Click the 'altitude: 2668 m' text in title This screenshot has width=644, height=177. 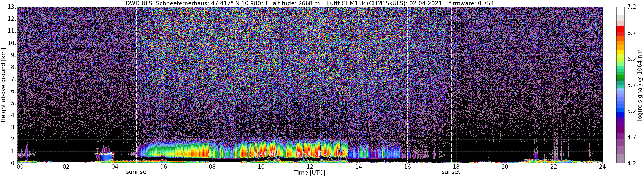(x=296, y=3)
